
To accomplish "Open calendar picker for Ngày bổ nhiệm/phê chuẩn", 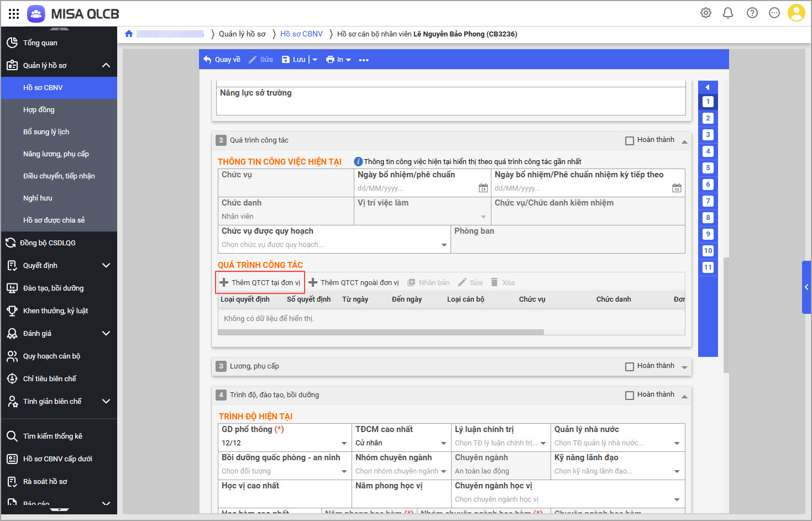I will click(x=483, y=188).
